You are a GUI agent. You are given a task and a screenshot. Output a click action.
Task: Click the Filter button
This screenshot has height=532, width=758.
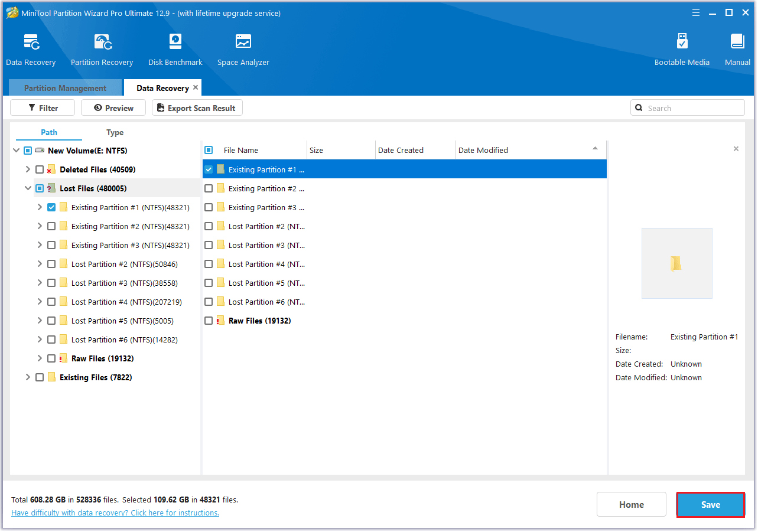[43, 107]
